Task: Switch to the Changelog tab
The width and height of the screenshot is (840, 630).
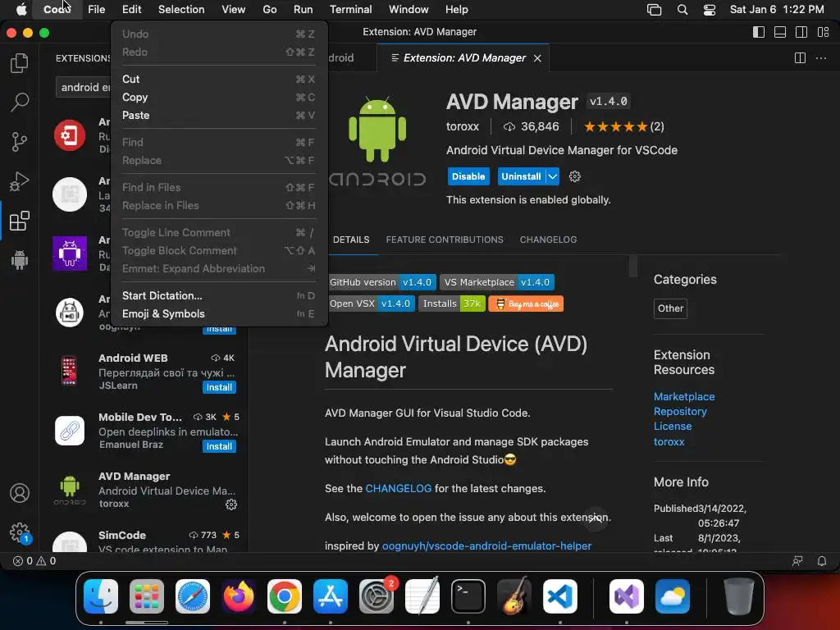Action: 548,240
